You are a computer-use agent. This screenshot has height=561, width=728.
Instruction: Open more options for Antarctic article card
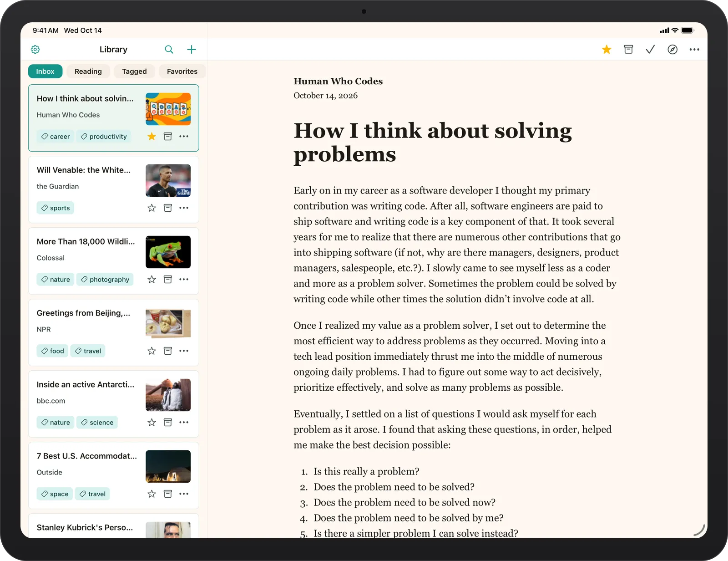[x=184, y=422]
